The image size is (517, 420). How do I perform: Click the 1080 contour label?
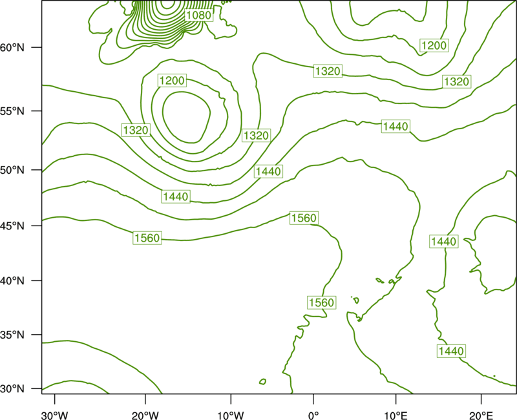pyautogui.click(x=198, y=15)
